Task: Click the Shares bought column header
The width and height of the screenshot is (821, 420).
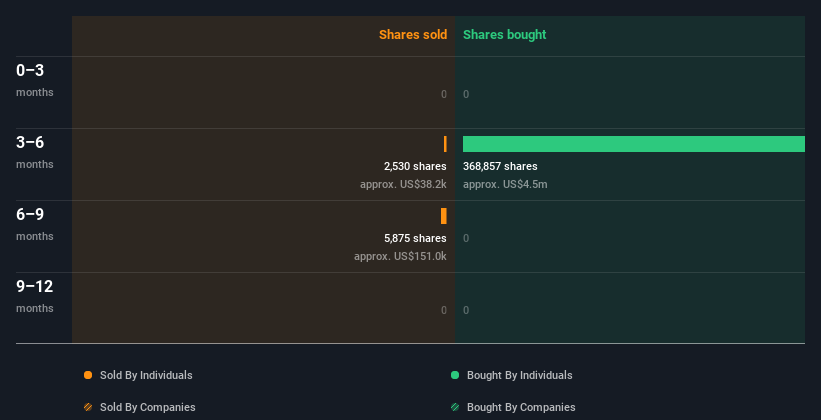Action: 504,35
